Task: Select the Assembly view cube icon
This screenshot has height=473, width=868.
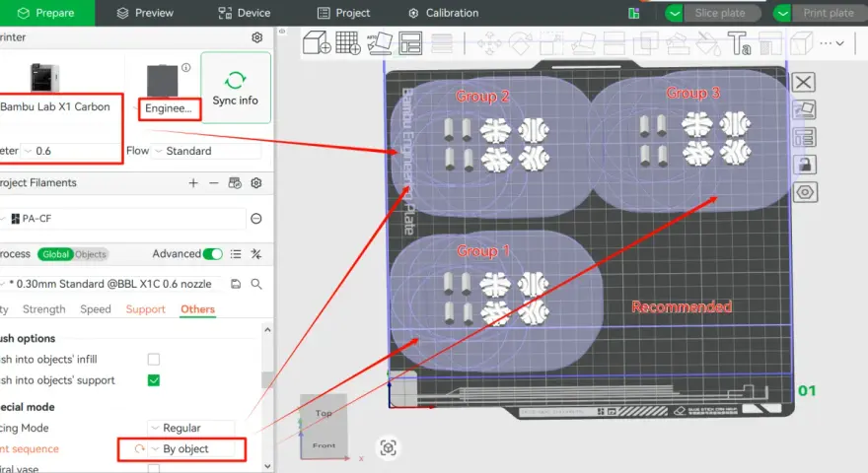Action: [801, 43]
